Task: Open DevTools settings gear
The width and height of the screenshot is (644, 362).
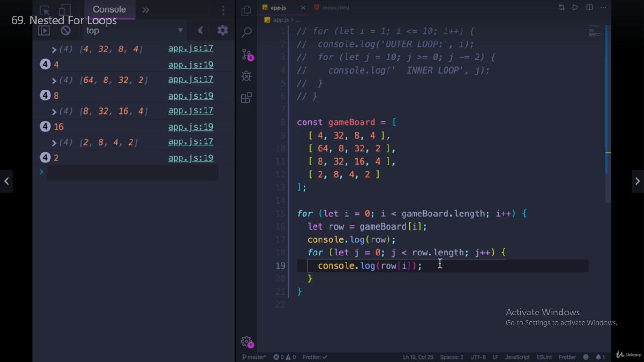Action: point(223,30)
